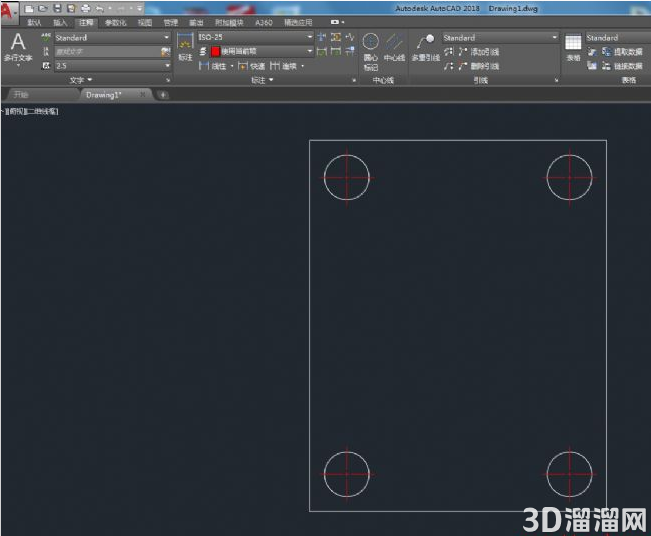Select the 表格 table tool
This screenshot has height=536, width=651.
coord(573,48)
